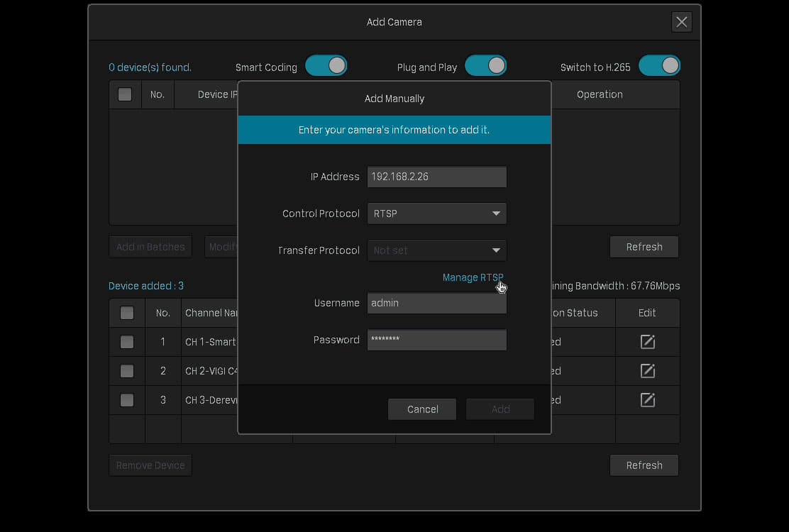Click the edit icon for channel 3
Viewport: 789px width, 532px height.
pos(647,400)
